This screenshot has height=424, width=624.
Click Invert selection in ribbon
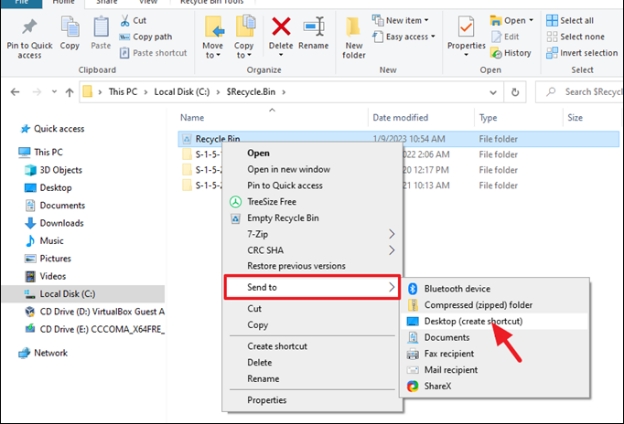[588, 52]
